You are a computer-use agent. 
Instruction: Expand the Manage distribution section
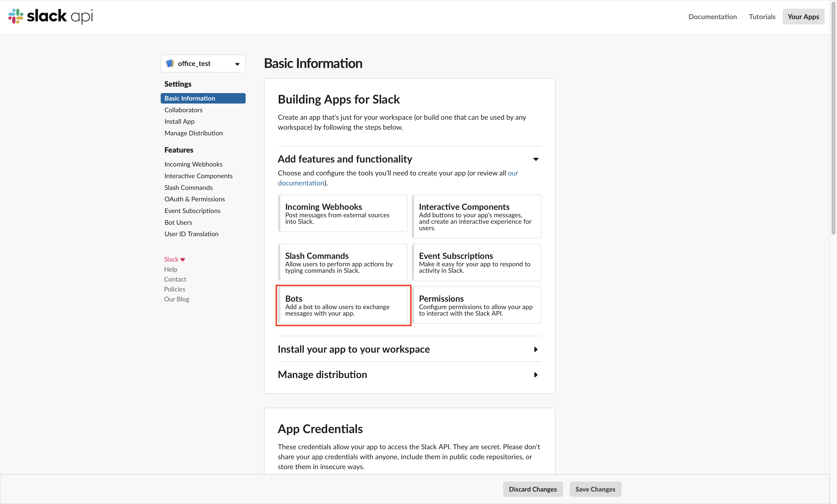(536, 375)
